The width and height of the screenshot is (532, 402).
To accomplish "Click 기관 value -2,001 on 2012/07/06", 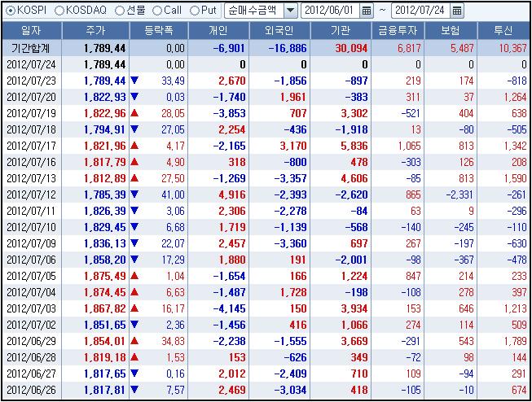I will 351,260.
